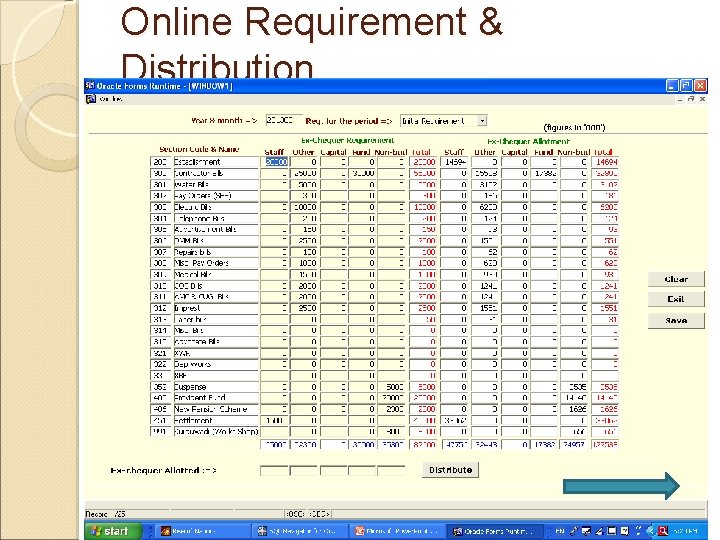Switch to Oracle Forms Runtime taskbar item
This screenshot has width=720, height=540.
494,531
